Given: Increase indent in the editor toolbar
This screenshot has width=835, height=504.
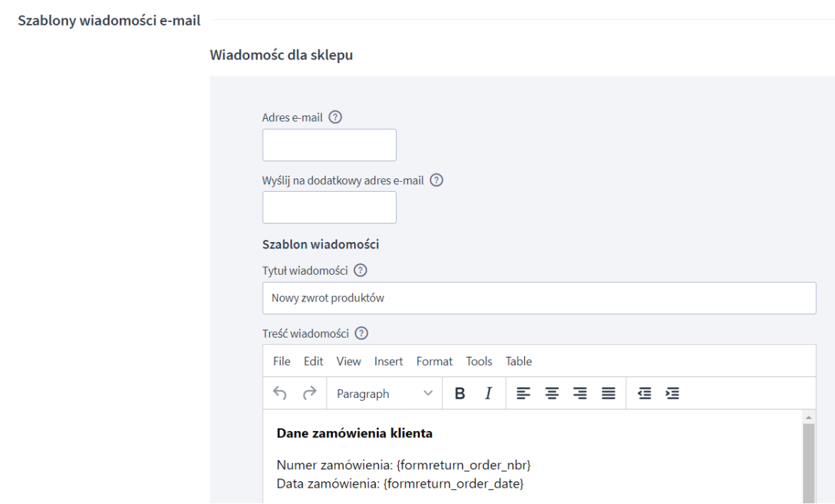Looking at the screenshot, I should (x=673, y=394).
